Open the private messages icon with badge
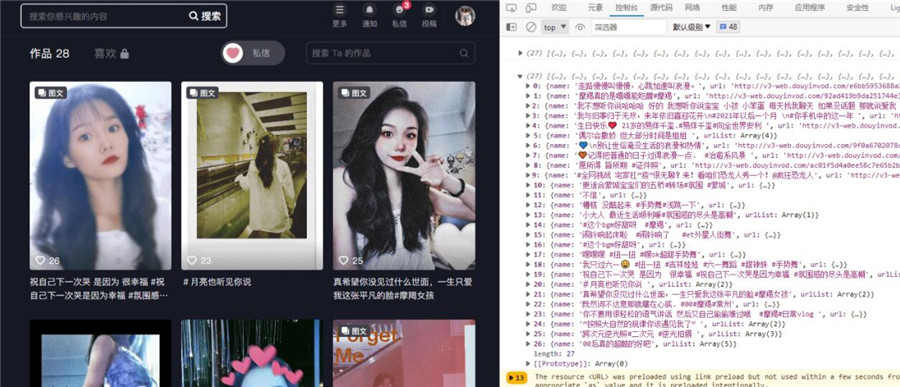The height and width of the screenshot is (387, 900). [399, 16]
